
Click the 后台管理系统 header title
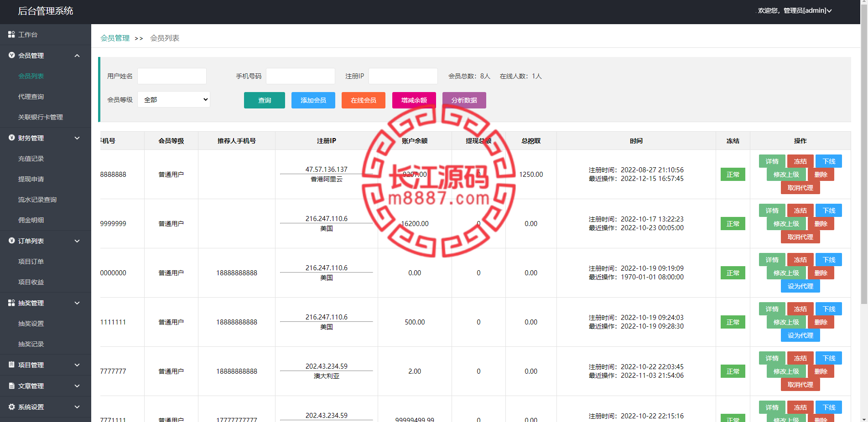46,11
